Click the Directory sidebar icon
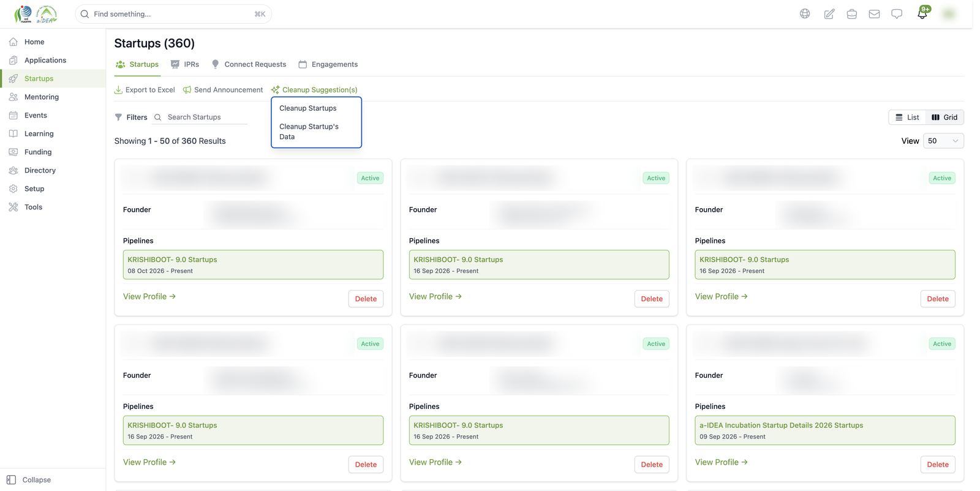 click(13, 170)
